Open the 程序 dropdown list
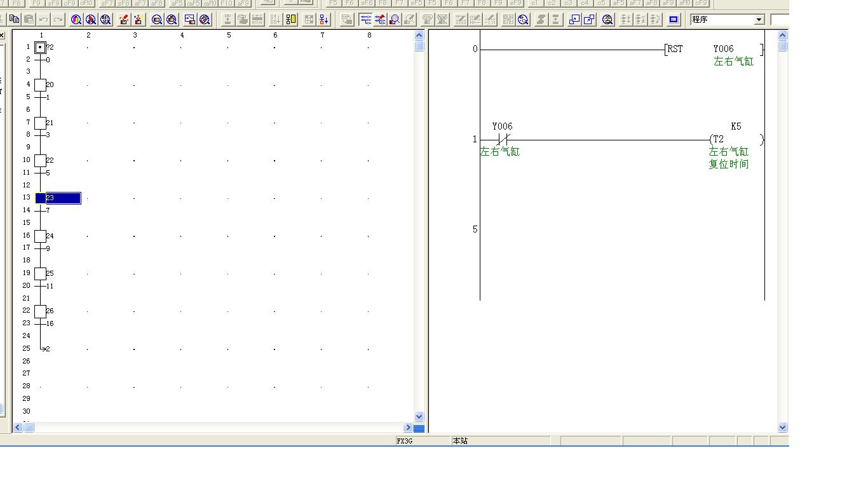Viewport: 868px width, 488px height. click(x=759, y=20)
